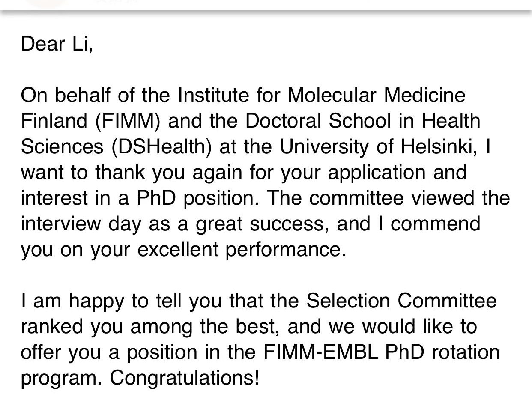Click the "excellent performance" phrase

click(x=242, y=250)
